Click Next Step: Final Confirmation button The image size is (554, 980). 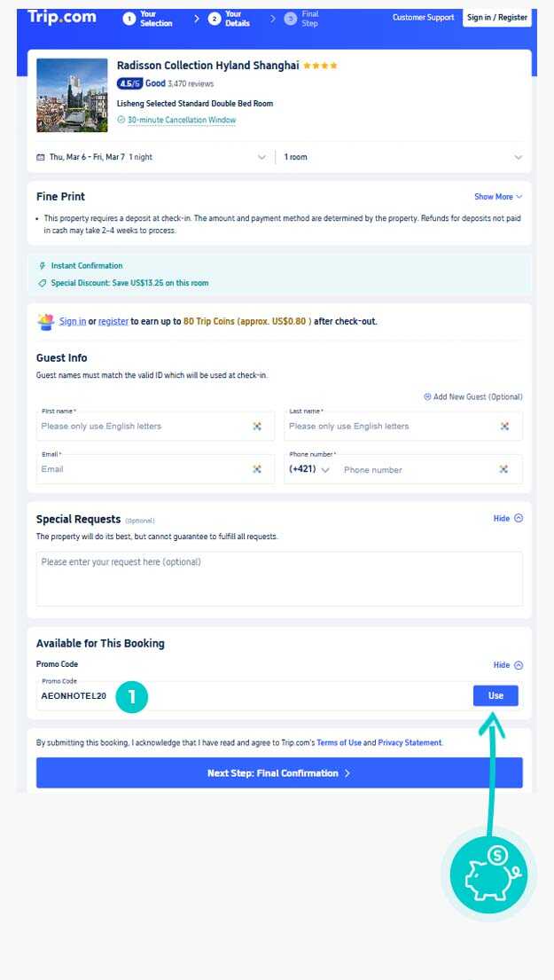click(279, 773)
